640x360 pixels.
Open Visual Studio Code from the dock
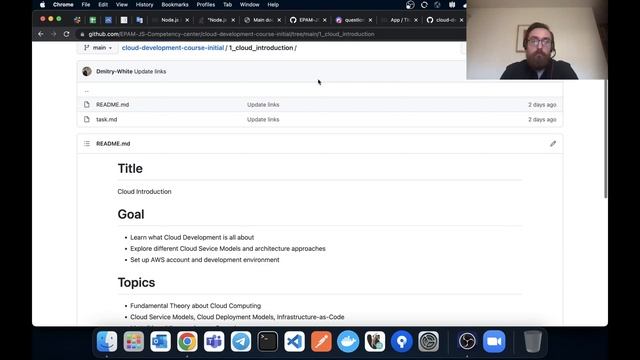click(295, 341)
